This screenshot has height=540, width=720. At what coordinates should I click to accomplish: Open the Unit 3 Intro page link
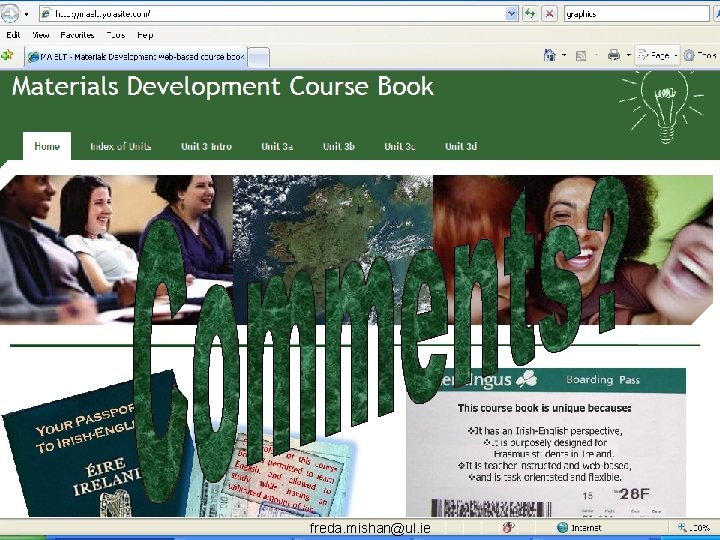(206, 146)
